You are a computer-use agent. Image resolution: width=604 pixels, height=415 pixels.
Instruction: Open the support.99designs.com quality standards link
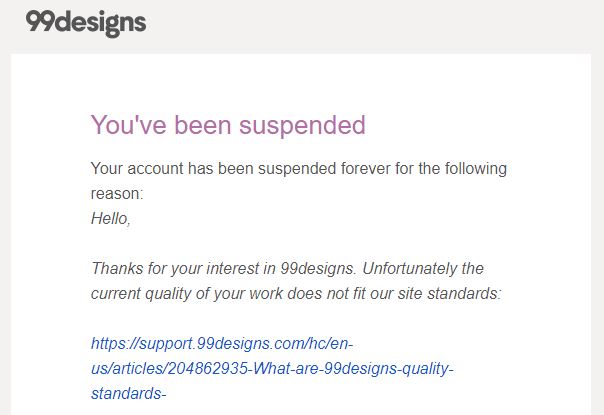point(272,368)
